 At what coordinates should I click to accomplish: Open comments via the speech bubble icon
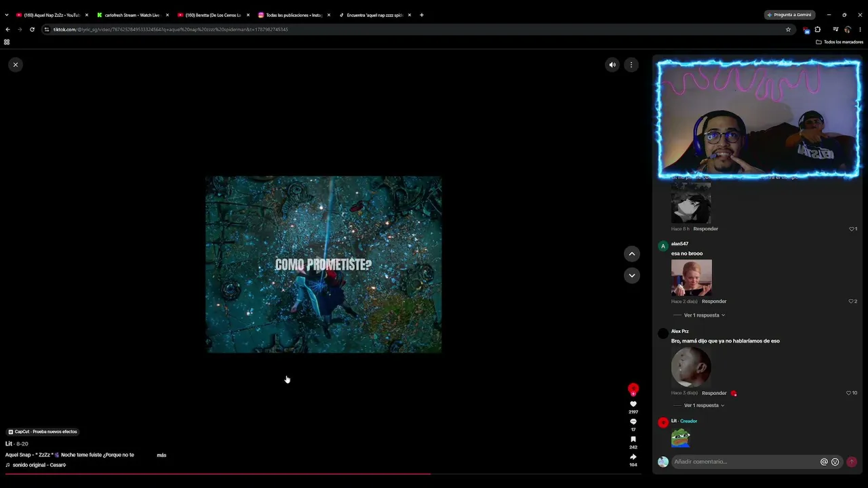pos(633,422)
